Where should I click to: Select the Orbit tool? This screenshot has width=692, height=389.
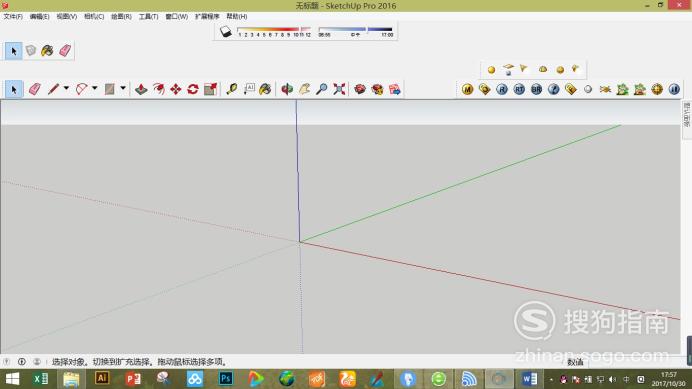coord(287,89)
